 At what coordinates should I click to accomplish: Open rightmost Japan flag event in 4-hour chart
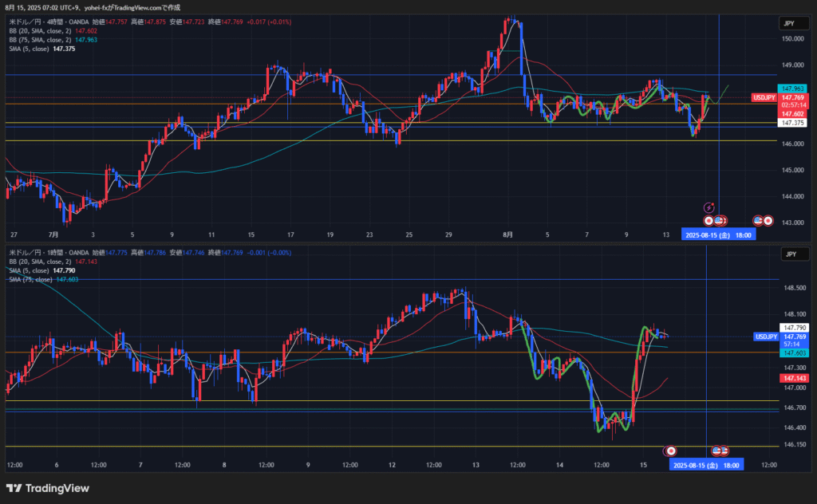[x=768, y=221]
